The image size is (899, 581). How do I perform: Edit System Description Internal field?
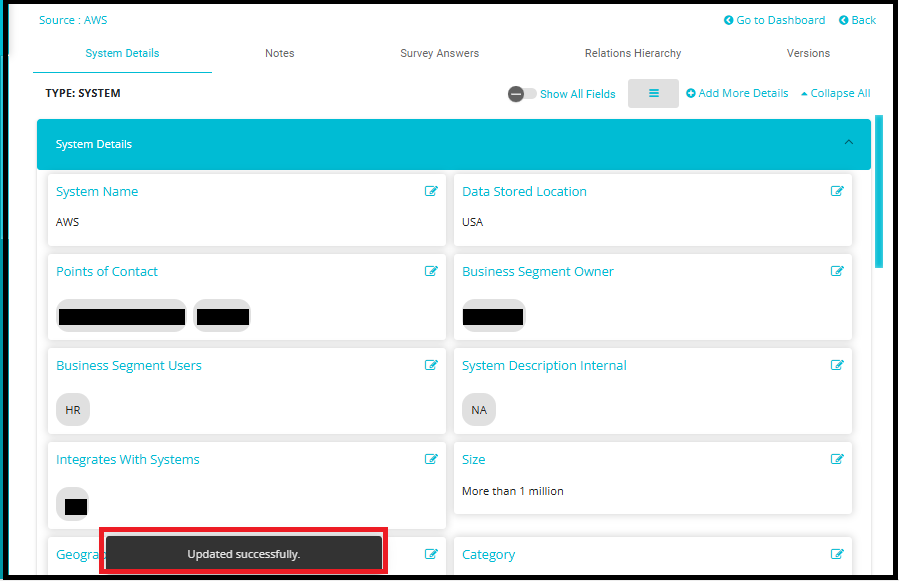pyautogui.click(x=837, y=365)
